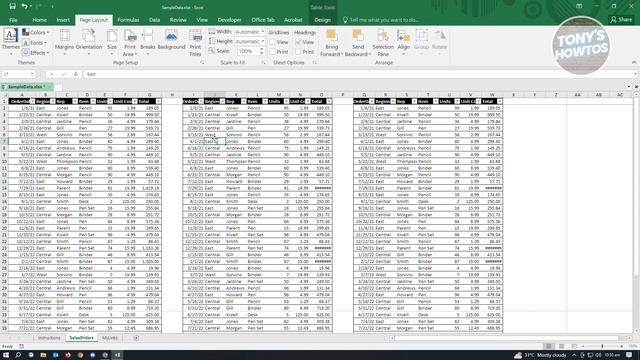Viewport: 640px width, 360px height.
Task: Select the Instructions sheet tab
Action: [x=49, y=338]
